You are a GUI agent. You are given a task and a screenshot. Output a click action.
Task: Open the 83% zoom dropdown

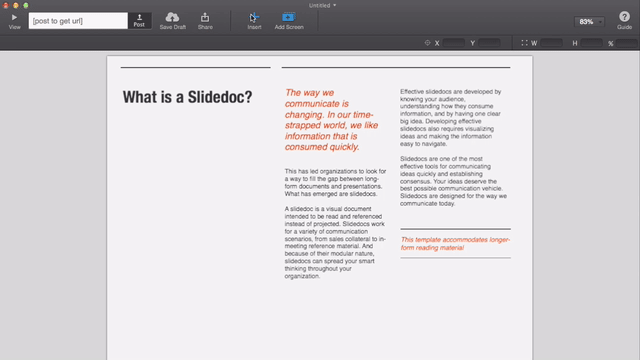pos(589,22)
